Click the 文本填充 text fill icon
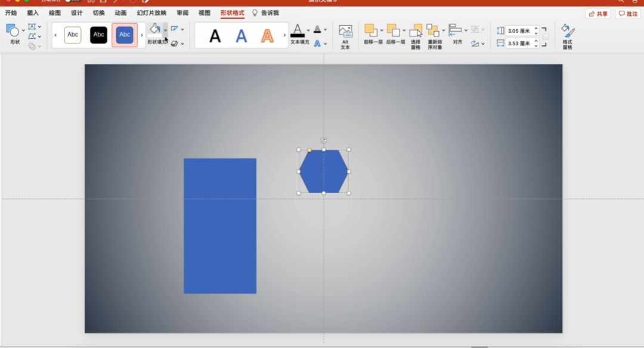Screen dimensions: 644x348 pos(298,31)
